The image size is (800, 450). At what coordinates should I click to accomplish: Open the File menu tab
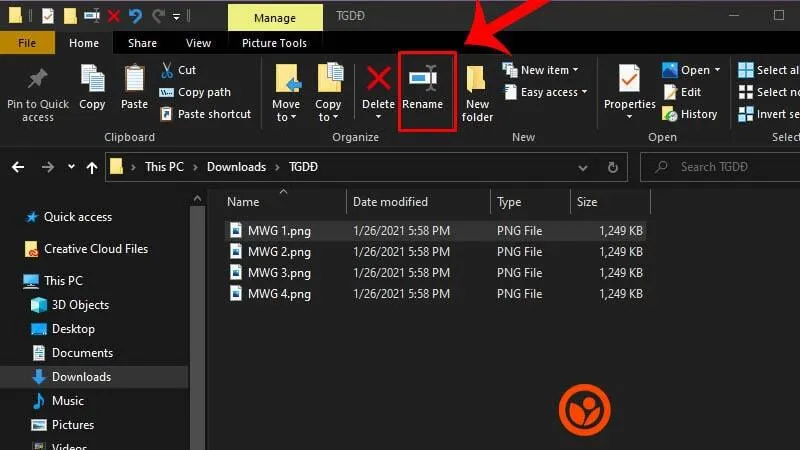pyautogui.click(x=27, y=43)
